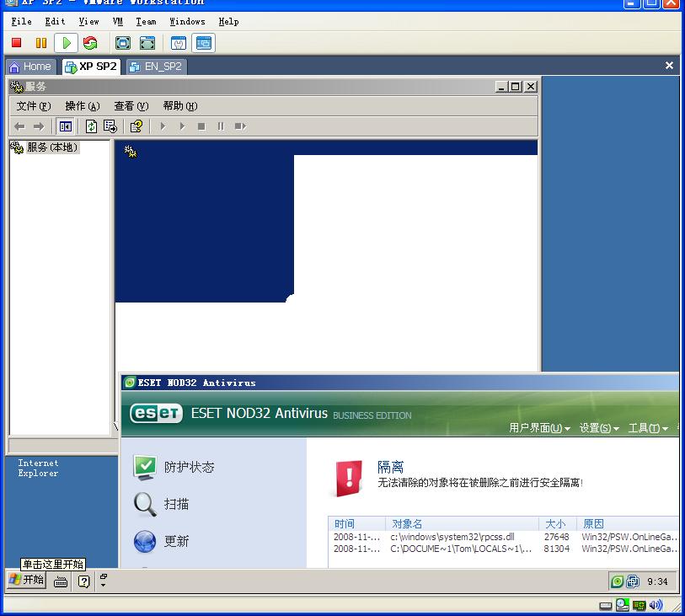Click the VMware Reset button
The width and height of the screenshot is (685, 616).
(90, 43)
